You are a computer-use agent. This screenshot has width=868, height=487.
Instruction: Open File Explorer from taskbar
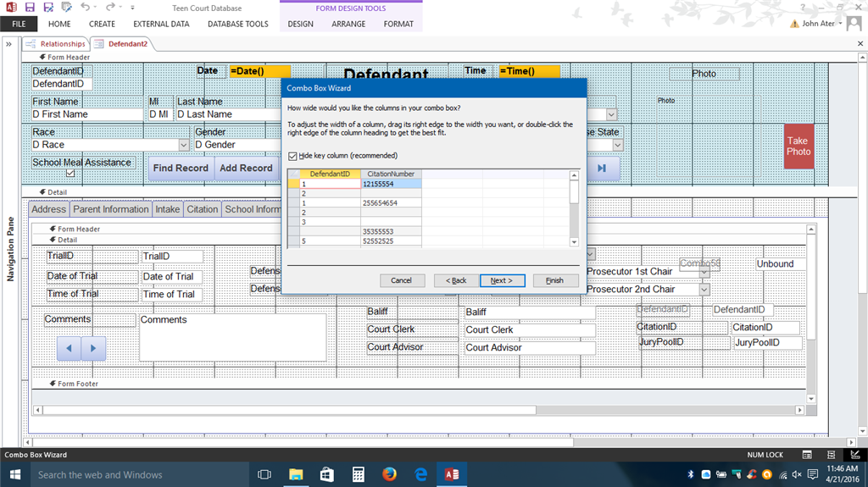[x=296, y=474]
